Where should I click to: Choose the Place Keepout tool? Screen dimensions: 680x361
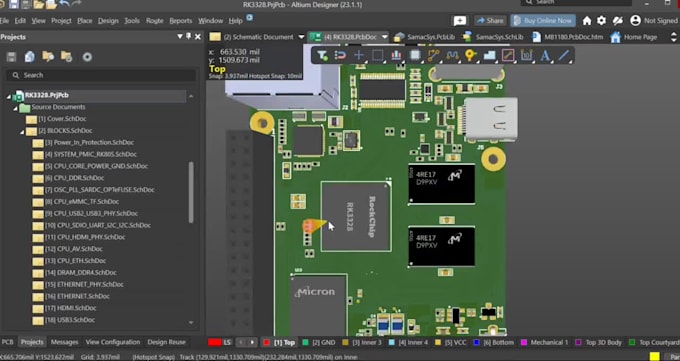click(x=508, y=56)
